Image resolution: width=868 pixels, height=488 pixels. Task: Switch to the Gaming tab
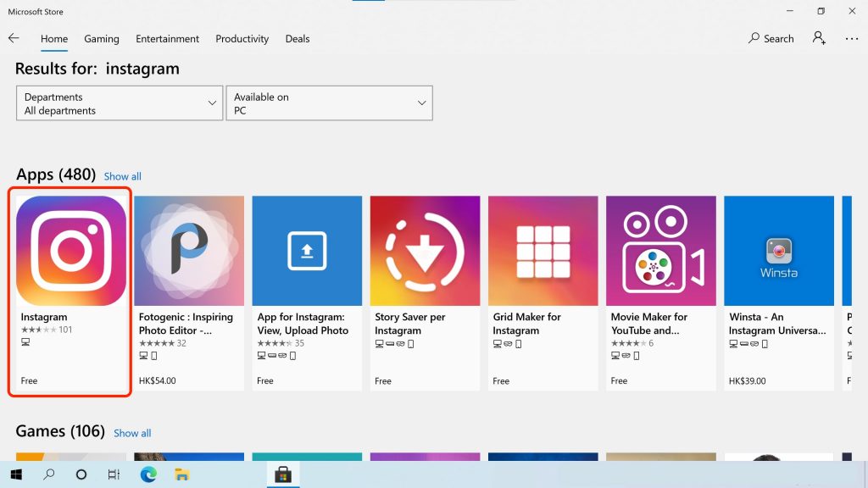(x=102, y=39)
